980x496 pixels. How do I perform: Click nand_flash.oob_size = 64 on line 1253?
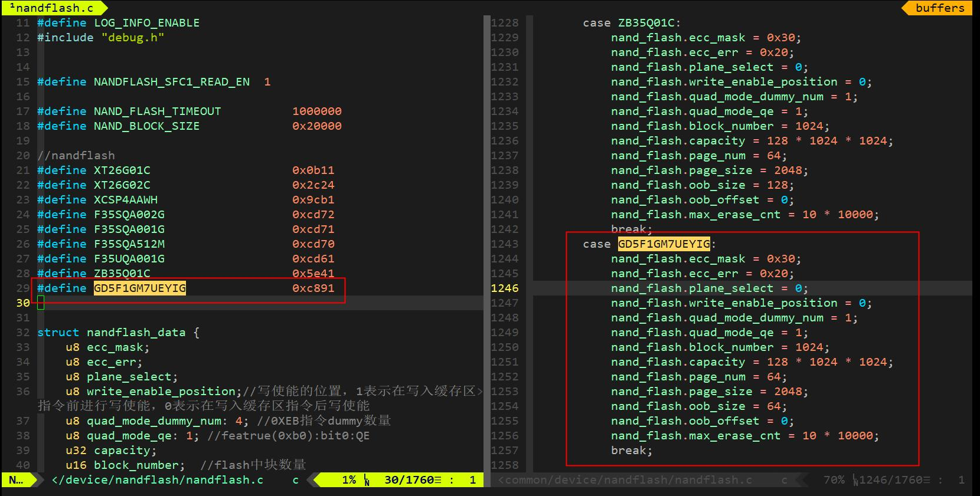(699, 406)
